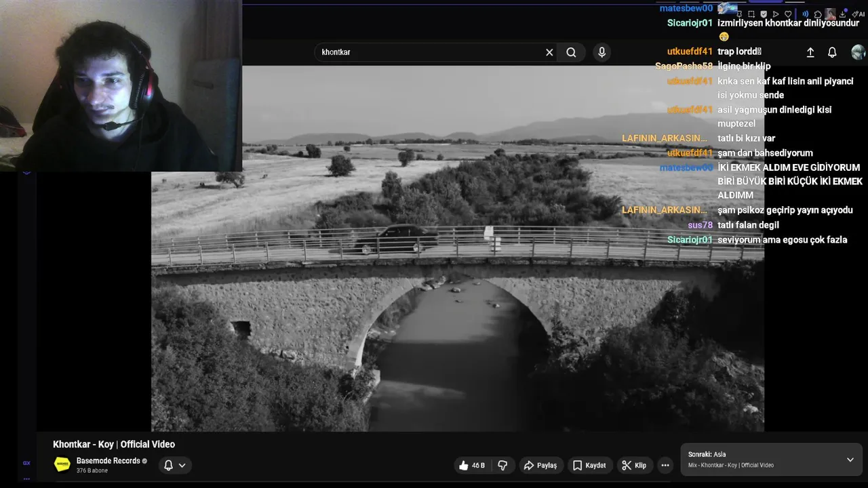Expand the Sonraki: Asla mix queue panel
The image size is (868, 488).
point(850,460)
